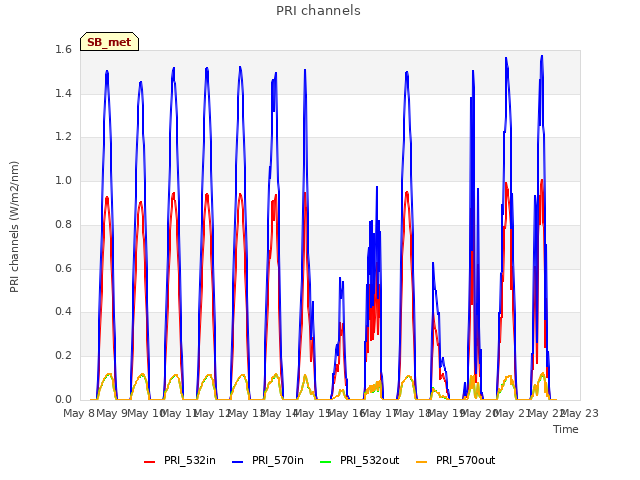
Task: Click the 1.2 y-axis tick label
Action: point(63,137)
